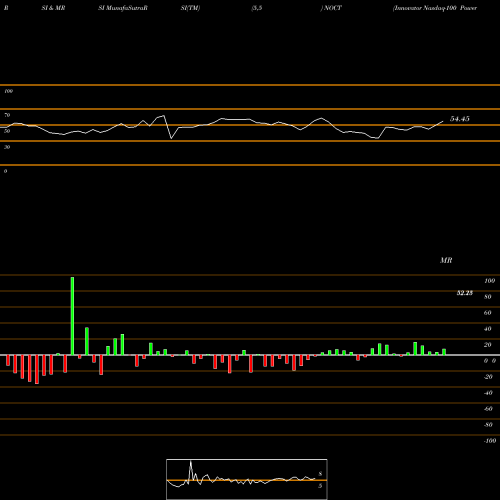Click the NOCT ticker in the header
Image resolution: width=500 pixels, height=500 pixels.
tap(332, 8)
